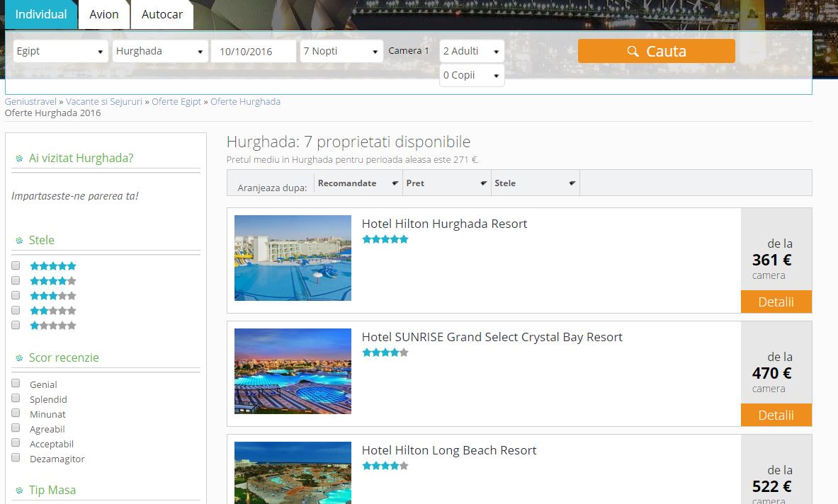Check the two-star filter checkbox
This screenshot has width=838, height=504.
pyautogui.click(x=16, y=310)
